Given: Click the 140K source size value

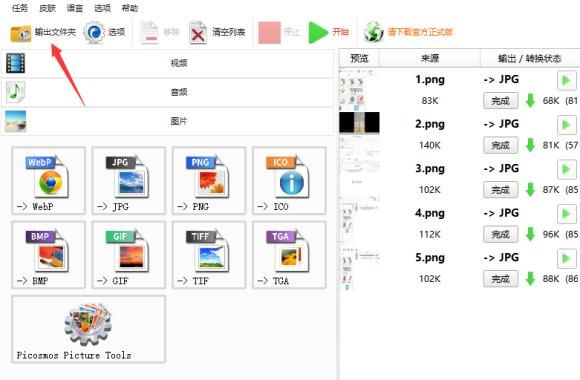Looking at the screenshot, I should [x=430, y=145].
